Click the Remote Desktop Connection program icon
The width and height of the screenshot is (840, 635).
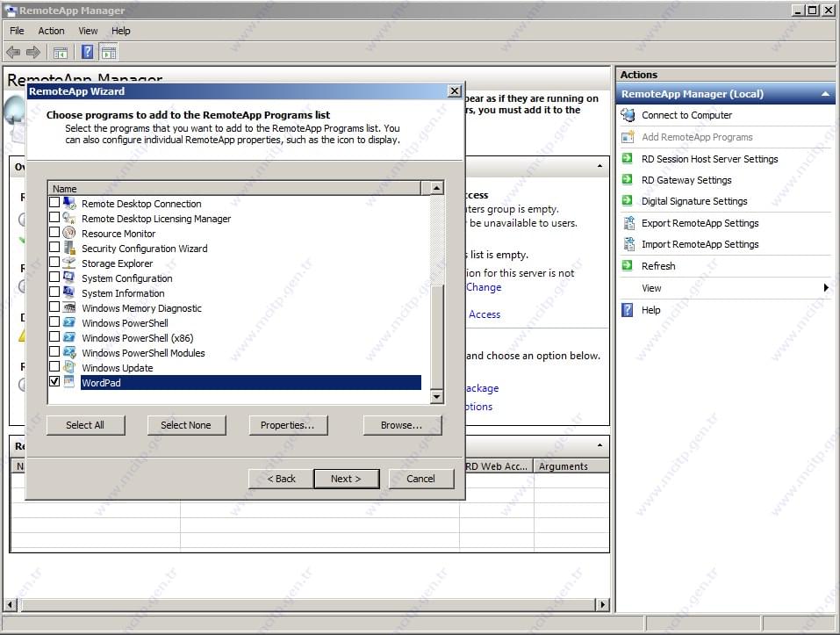(69, 203)
